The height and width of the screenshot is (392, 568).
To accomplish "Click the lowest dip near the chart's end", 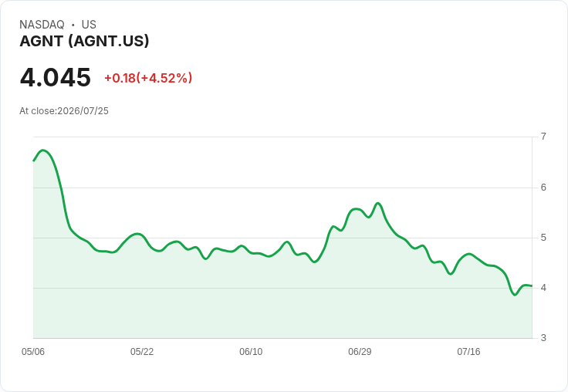I will 515,295.
